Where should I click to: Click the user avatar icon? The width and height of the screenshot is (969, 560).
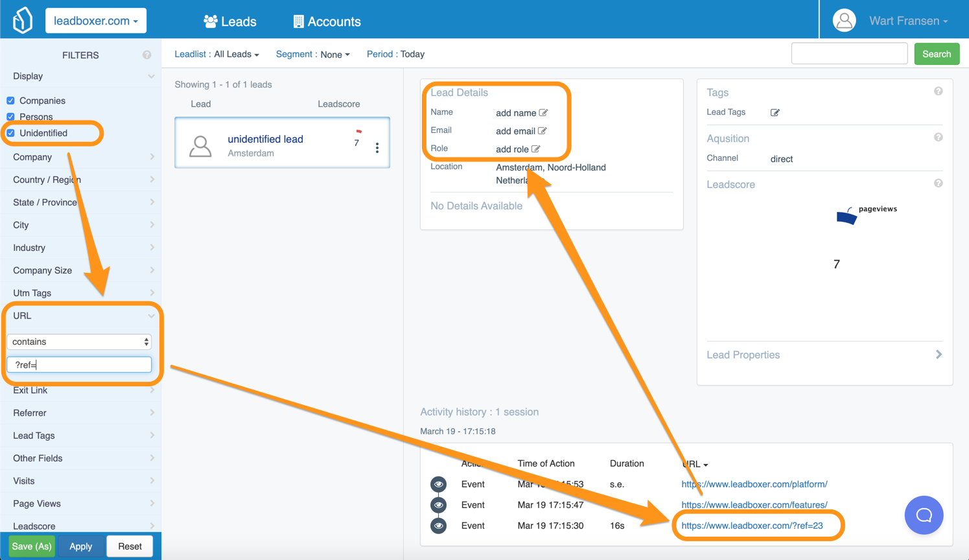click(844, 21)
